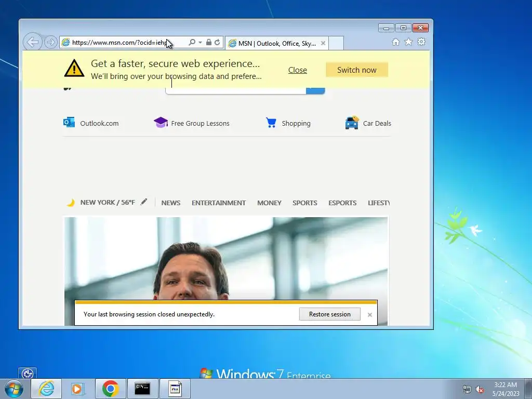
Task: Open the Windows Start orb
Action: [14, 389]
